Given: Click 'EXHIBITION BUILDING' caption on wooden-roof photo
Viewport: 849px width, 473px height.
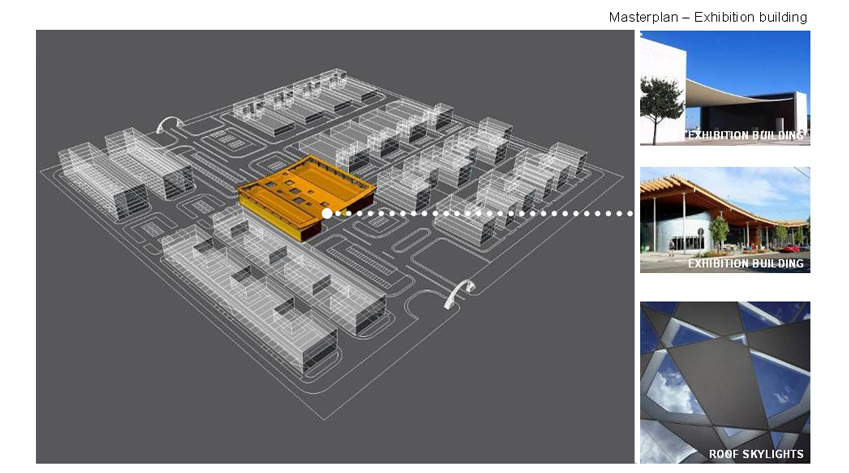Looking at the screenshot, I should click(746, 264).
